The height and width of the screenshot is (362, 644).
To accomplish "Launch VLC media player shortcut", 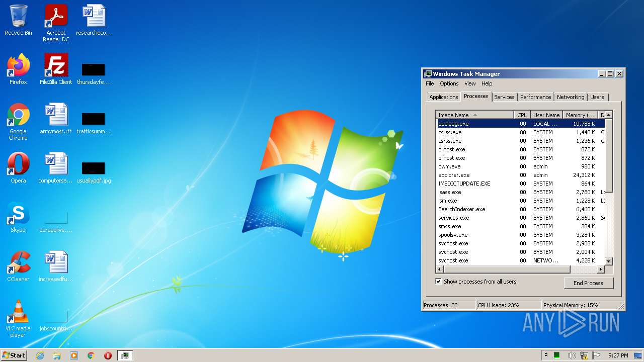I will 18,319.
